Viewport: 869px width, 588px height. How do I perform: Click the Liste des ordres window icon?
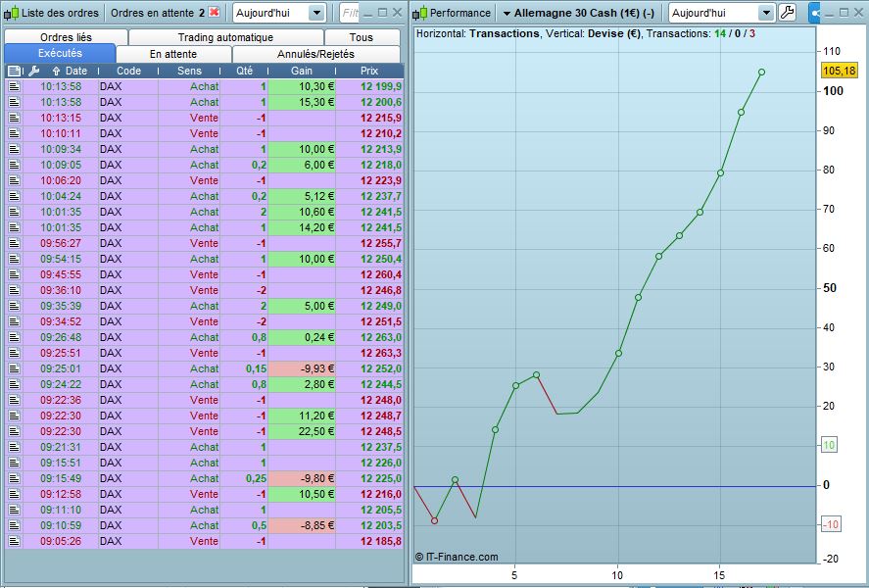(12, 13)
